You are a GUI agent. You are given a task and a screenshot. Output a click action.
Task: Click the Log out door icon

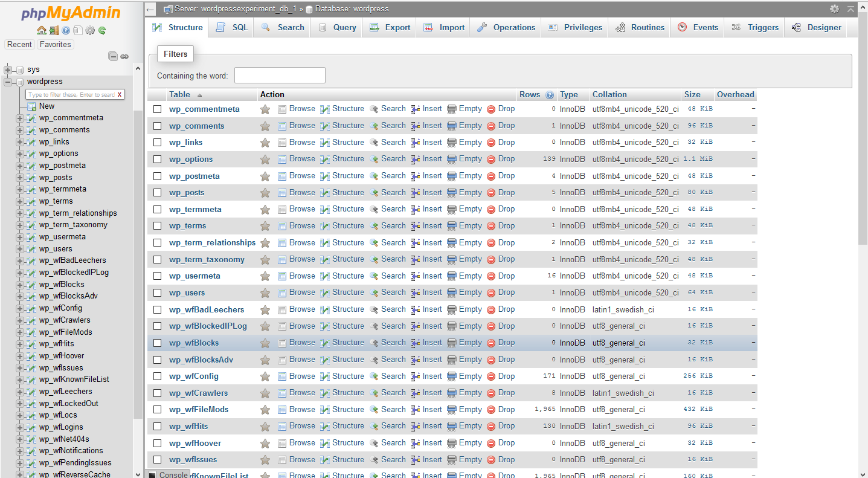[x=54, y=30]
